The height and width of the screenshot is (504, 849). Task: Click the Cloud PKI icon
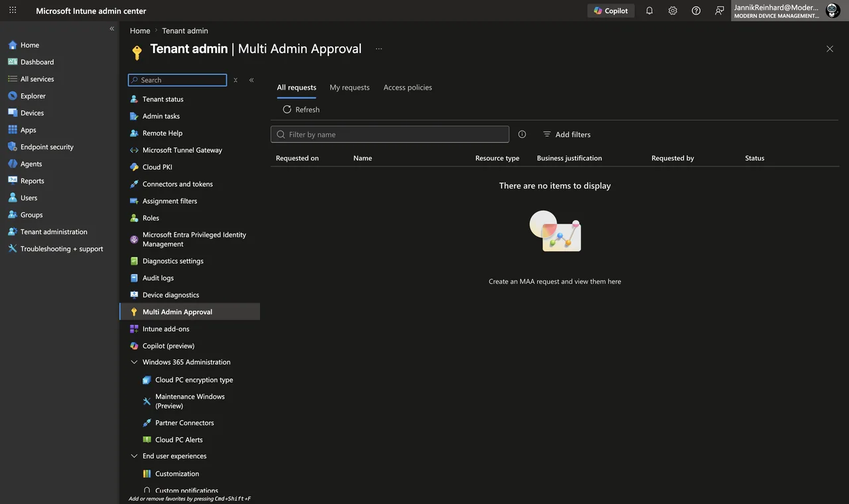[x=134, y=167]
